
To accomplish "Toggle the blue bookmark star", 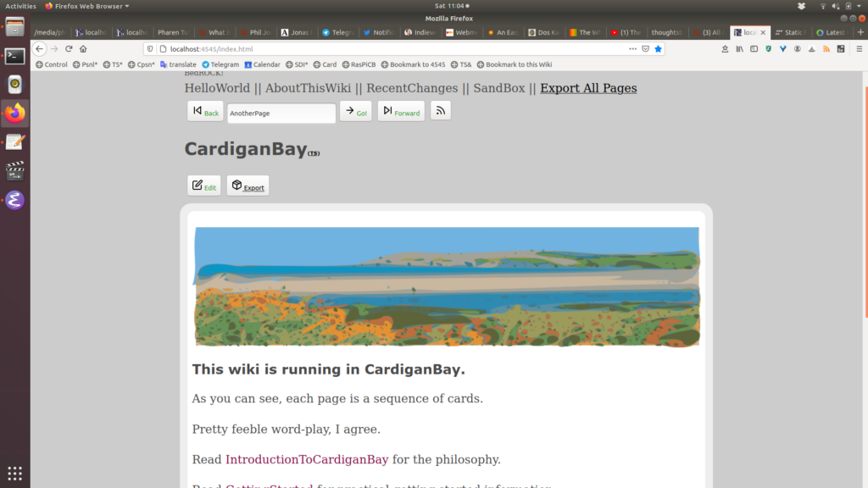I will tap(658, 48).
